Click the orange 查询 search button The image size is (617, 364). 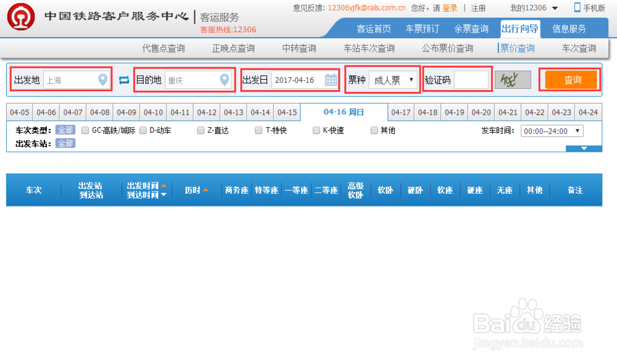(569, 79)
